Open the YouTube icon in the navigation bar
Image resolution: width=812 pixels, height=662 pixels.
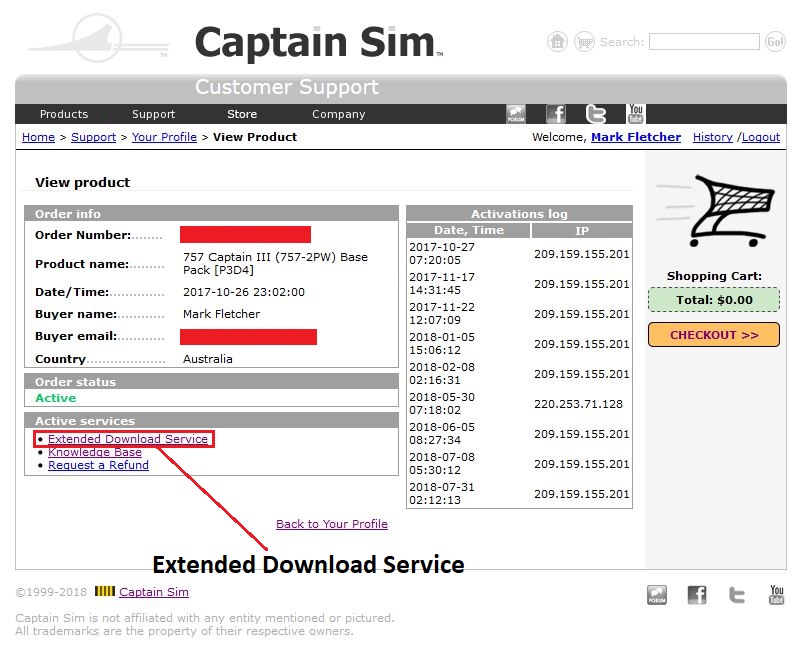(635, 114)
